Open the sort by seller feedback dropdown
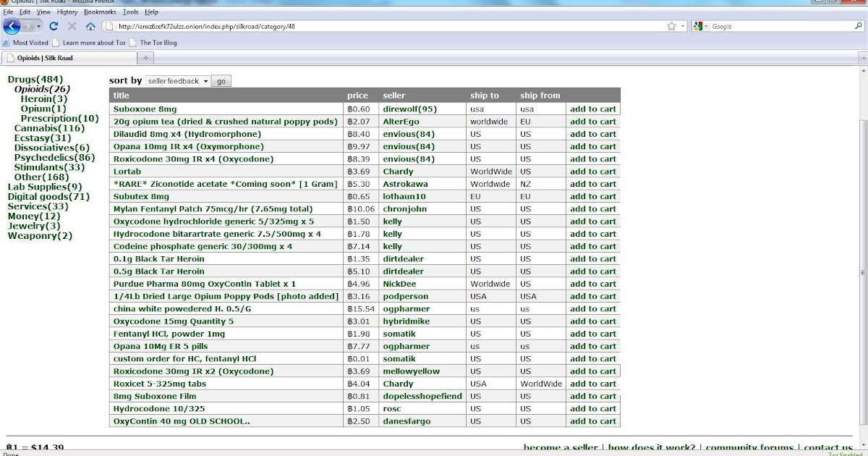Image resolution: width=868 pixels, height=456 pixels. coord(177,81)
